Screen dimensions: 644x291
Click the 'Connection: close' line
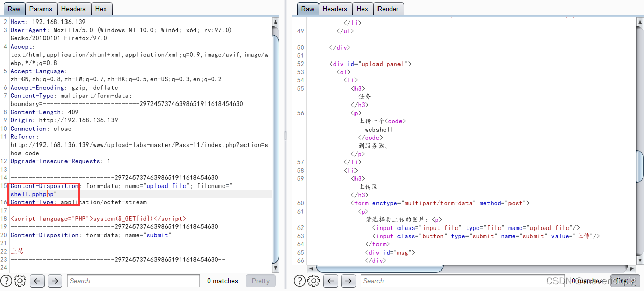pyautogui.click(x=41, y=129)
